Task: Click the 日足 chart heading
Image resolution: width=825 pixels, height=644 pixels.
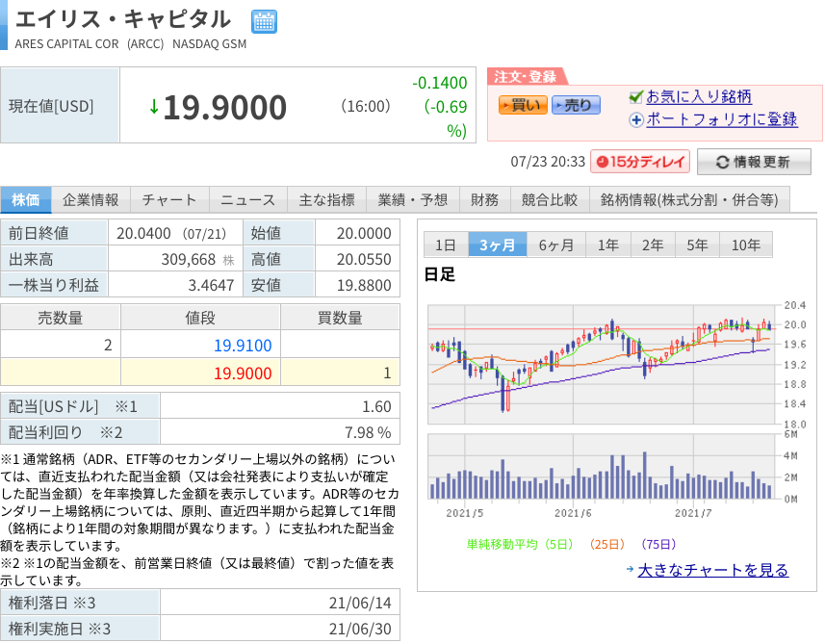Action: [439, 274]
